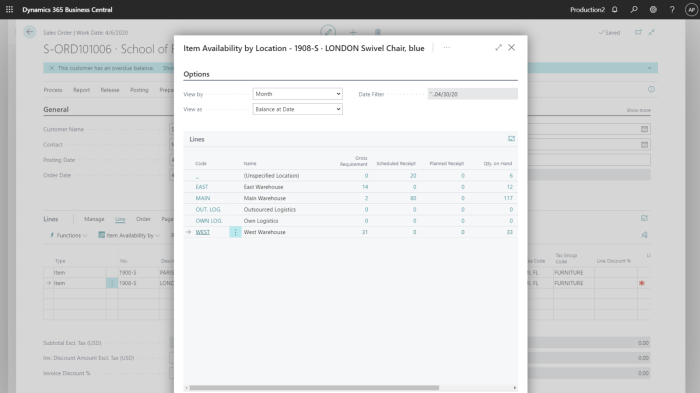This screenshot has height=393, width=700.
Task: Sort by the Name column header
Action: [250, 163]
